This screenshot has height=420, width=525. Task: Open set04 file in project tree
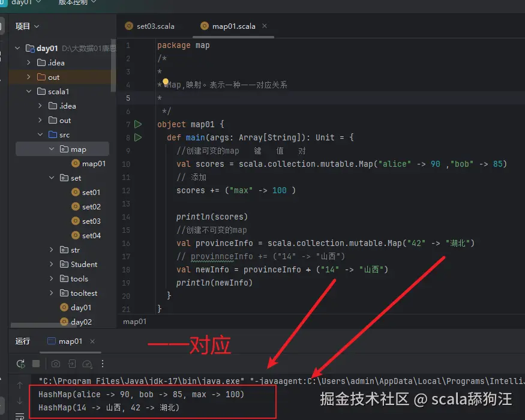86,235
